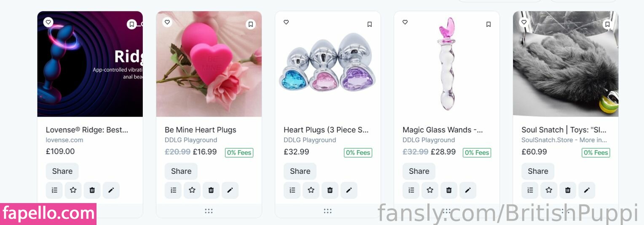Click the trash icon for Soul Snatch item

pyautogui.click(x=568, y=190)
